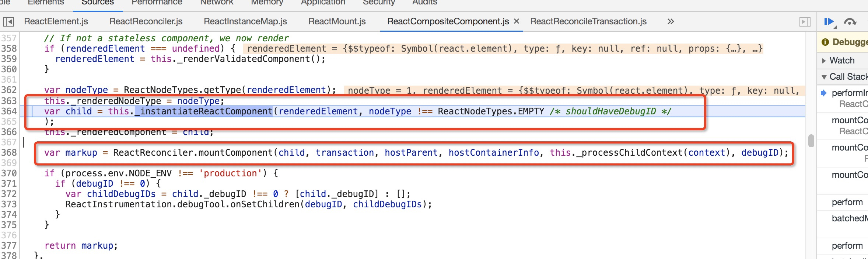The width and height of the screenshot is (868, 259).
Task: Show more open file tabs chevron
Action: point(671,21)
